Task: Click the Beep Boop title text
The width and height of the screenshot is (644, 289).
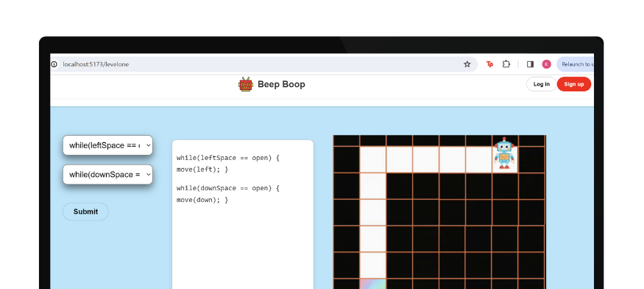Action: click(x=281, y=84)
